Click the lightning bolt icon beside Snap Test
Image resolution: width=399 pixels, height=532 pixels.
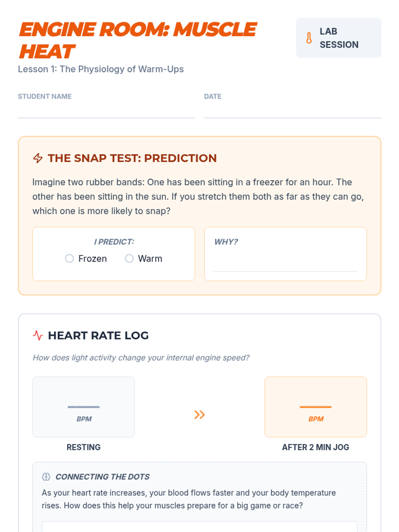[x=38, y=158]
